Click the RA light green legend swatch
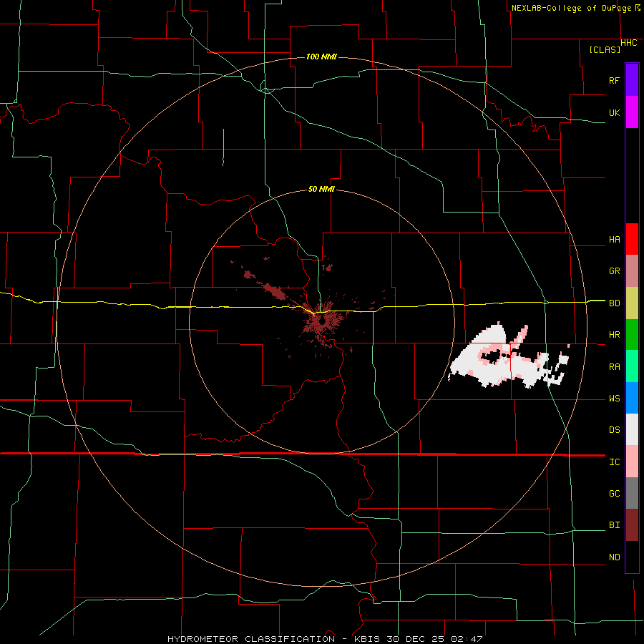Image resolution: width=644 pixels, height=644 pixels. [x=632, y=366]
